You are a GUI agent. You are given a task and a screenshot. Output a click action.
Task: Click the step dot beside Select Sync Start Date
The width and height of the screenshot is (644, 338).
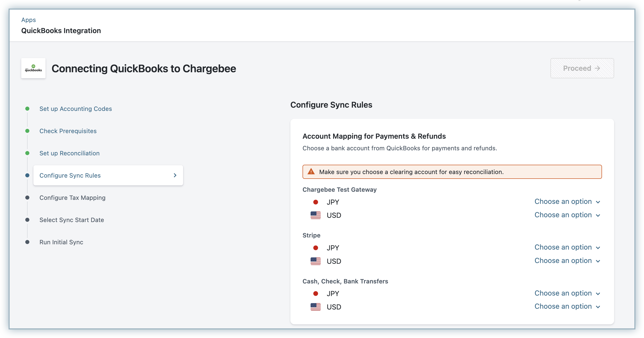(x=27, y=220)
